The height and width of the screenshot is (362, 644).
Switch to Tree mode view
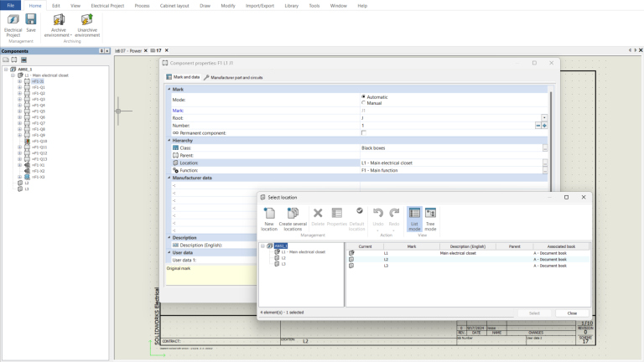[430, 215]
